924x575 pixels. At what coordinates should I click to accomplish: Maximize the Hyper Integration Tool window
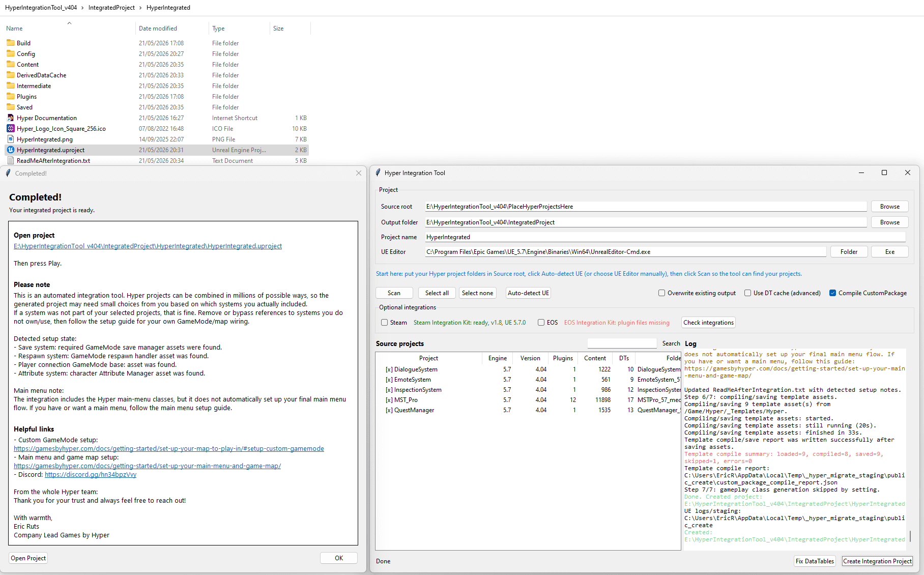(x=884, y=172)
